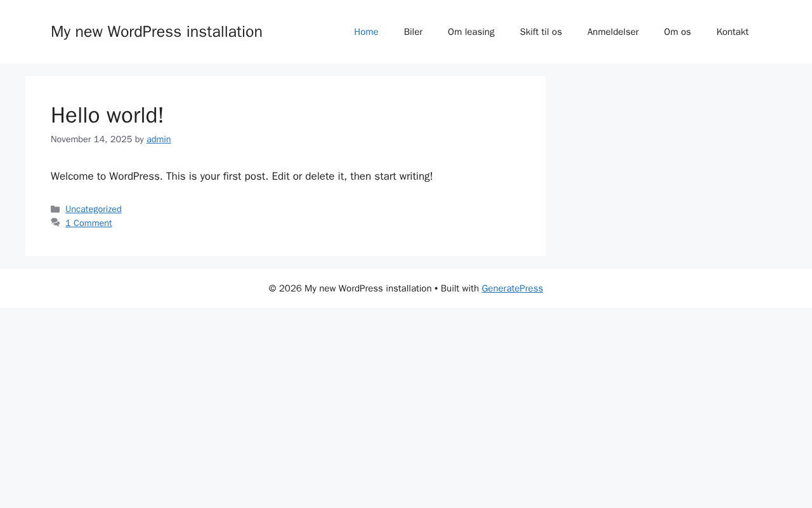Go to the Biler page
Viewport: 812px width, 508px height.
click(413, 32)
